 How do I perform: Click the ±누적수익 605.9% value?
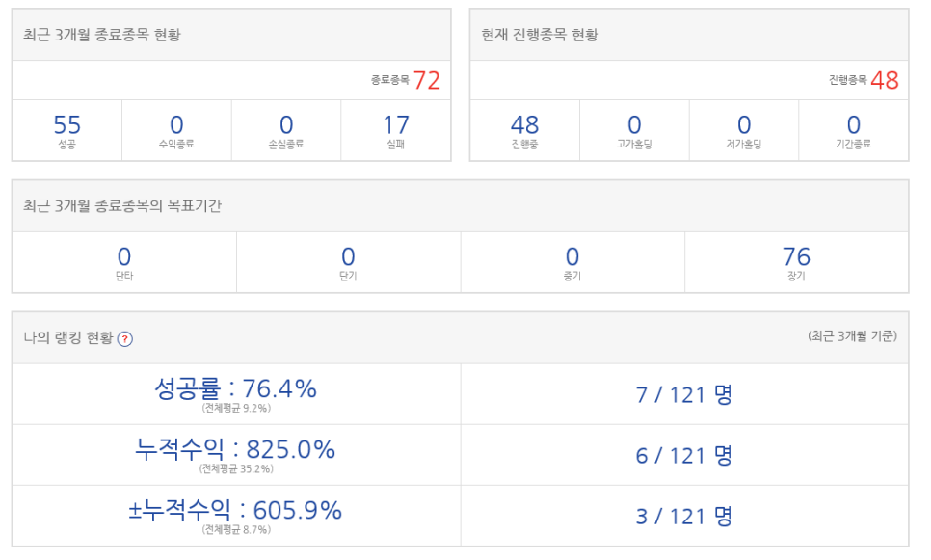236,511
